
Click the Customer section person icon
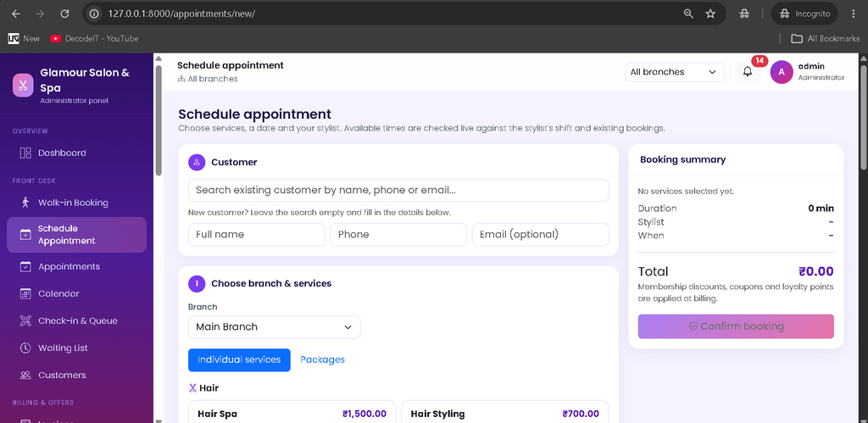pos(197,162)
